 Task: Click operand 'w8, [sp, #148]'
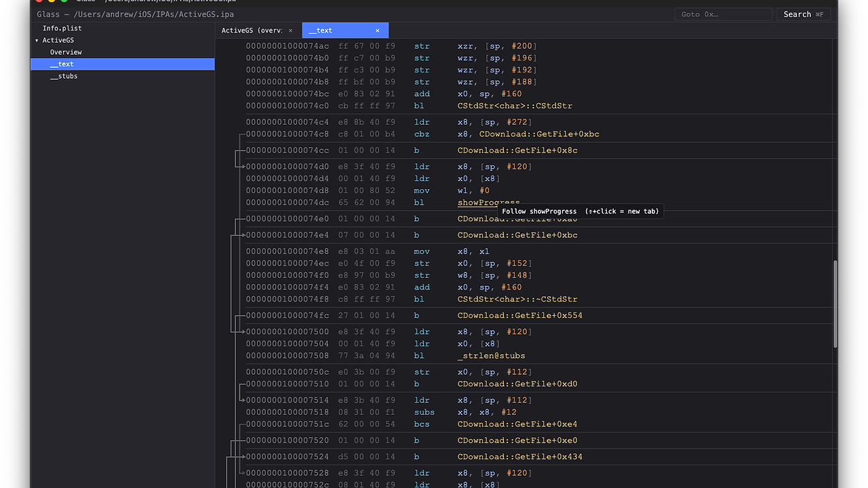click(494, 275)
